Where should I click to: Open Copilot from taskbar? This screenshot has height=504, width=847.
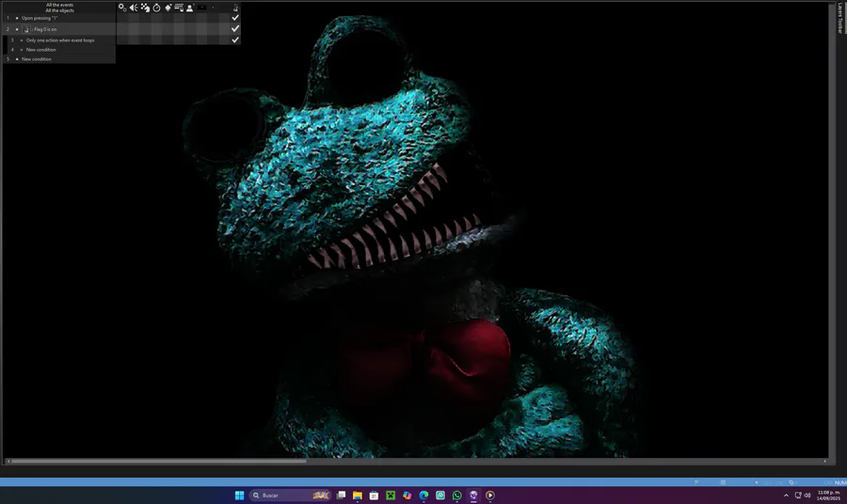click(408, 496)
